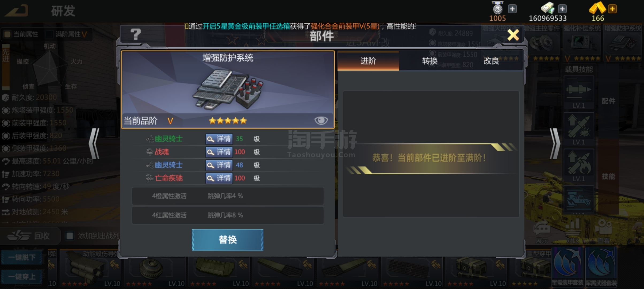Screen dimensions: 644x289
Task: Go to the previous part with the left chevron
Action: [x=94, y=144]
